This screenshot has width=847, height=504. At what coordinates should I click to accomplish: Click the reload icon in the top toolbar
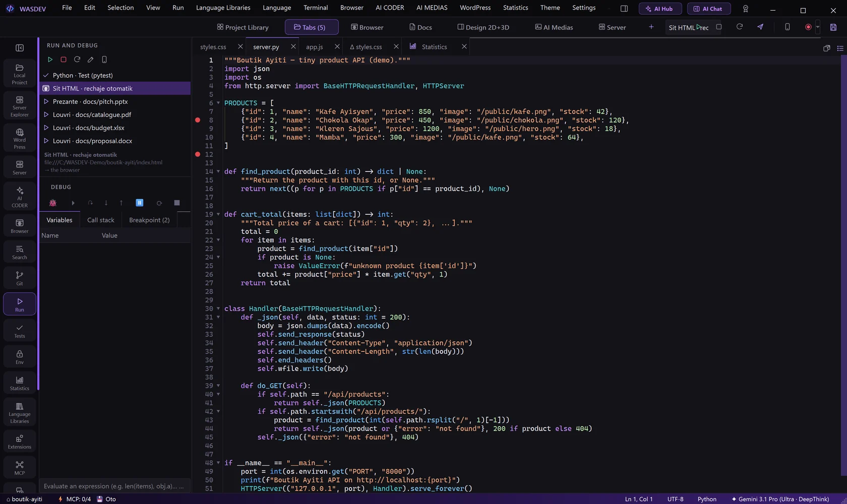pyautogui.click(x=740, y=27)
